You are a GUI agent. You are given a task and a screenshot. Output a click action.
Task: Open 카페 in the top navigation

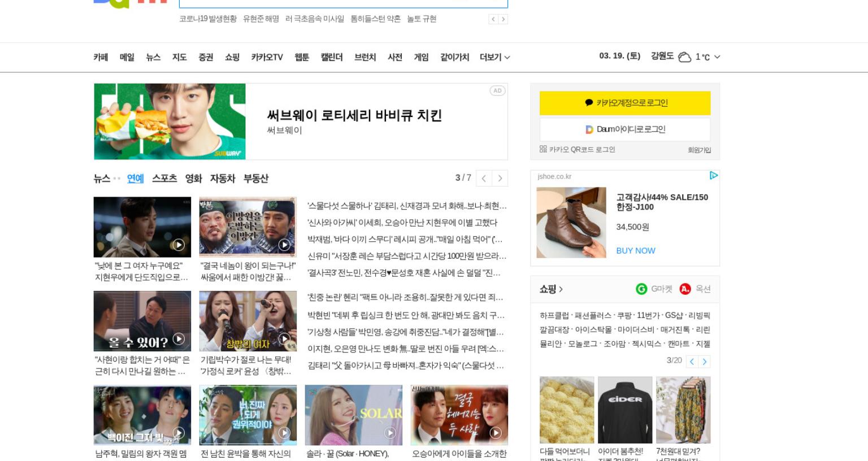point(101,57)
